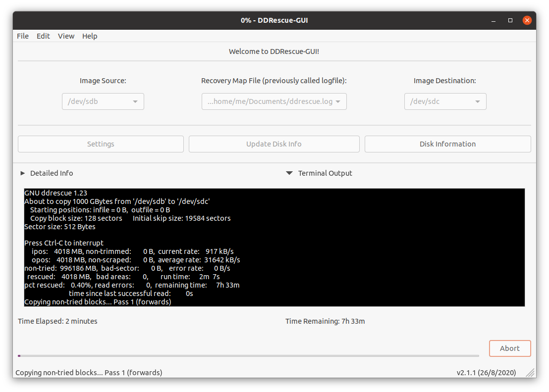Click the 'non-tried: 996186 MB' terminal line
The height and width of the screenshot is (392, 549).
click(127, 268)
